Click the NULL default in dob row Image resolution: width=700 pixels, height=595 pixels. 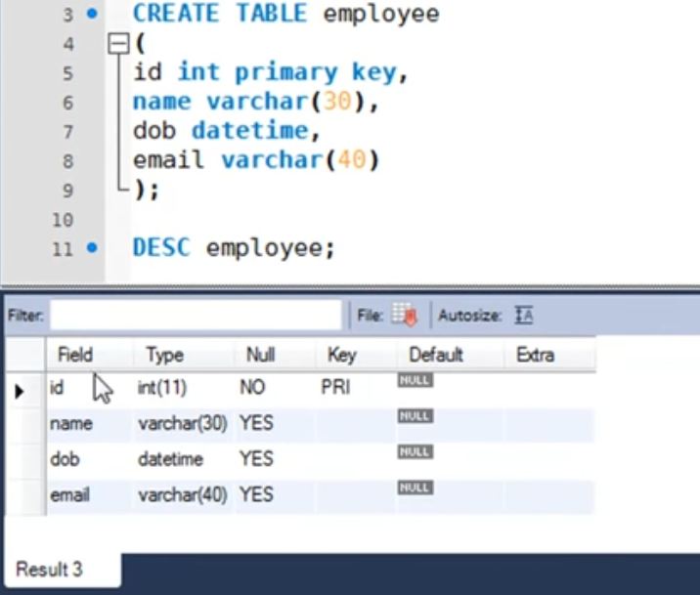416,451
